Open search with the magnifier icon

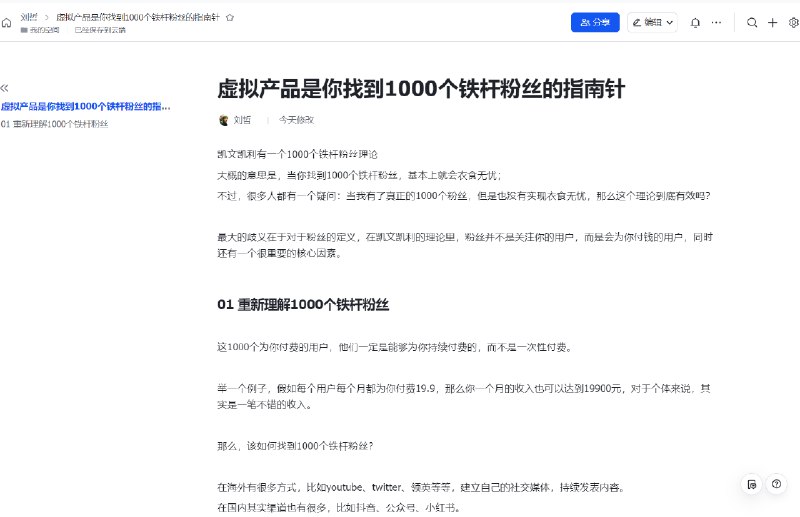pyautogui.click(x=752, y=22)
